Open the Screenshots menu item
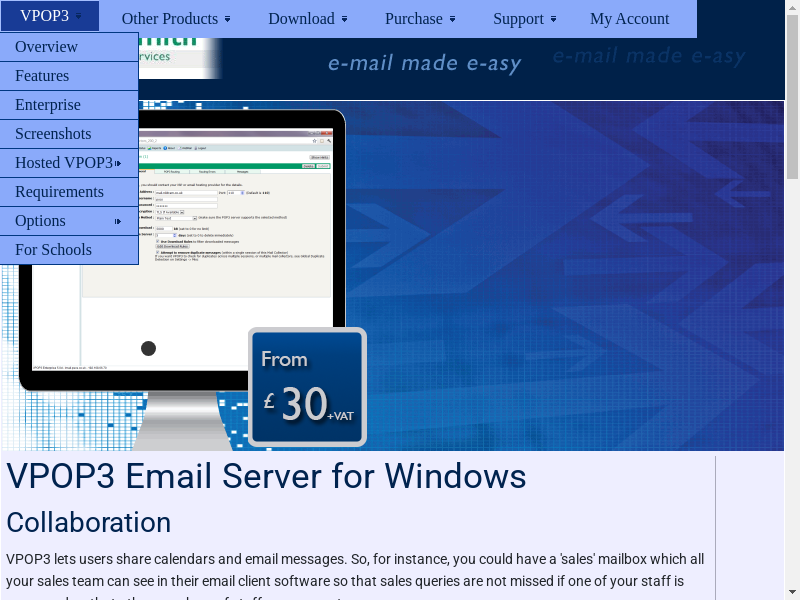This screenshot has width=800, height=600. coord(69,134)
